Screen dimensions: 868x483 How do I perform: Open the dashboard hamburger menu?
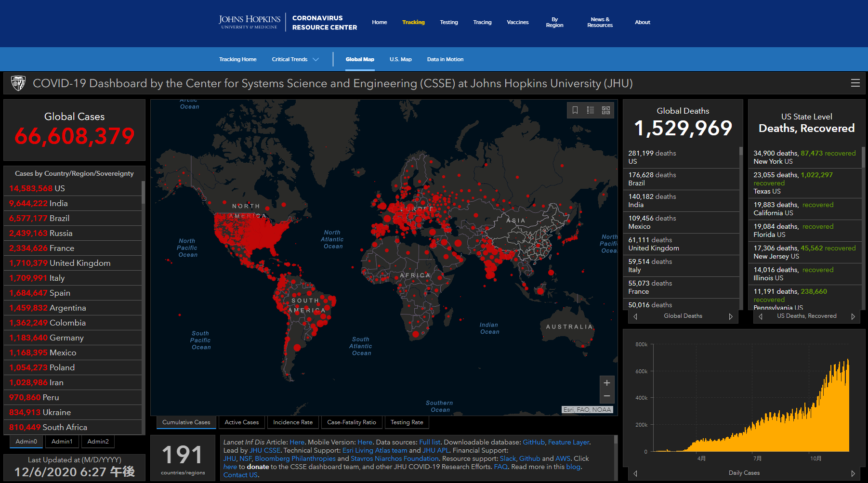[855, 83]
